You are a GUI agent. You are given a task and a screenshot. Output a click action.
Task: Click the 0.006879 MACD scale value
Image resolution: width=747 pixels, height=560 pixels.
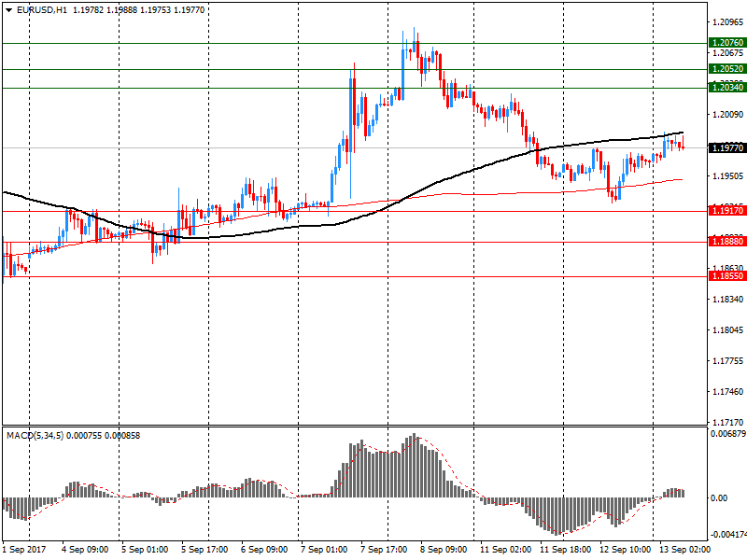coord(728,434)
